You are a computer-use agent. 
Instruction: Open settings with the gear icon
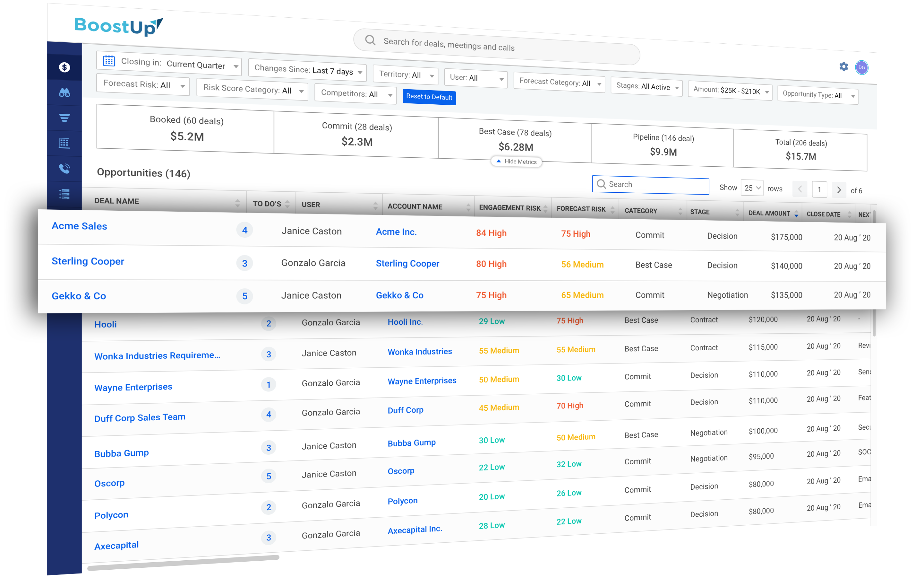click(x=843, y=67)
